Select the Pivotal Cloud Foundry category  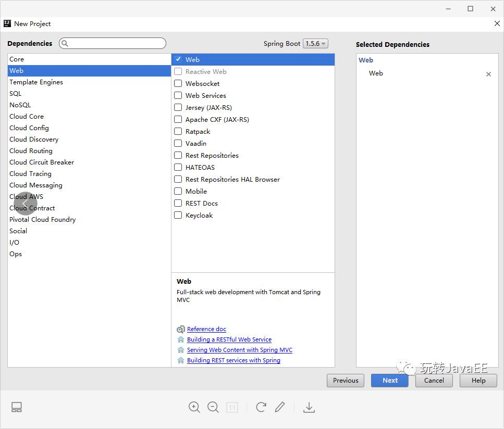pos(89,220)
